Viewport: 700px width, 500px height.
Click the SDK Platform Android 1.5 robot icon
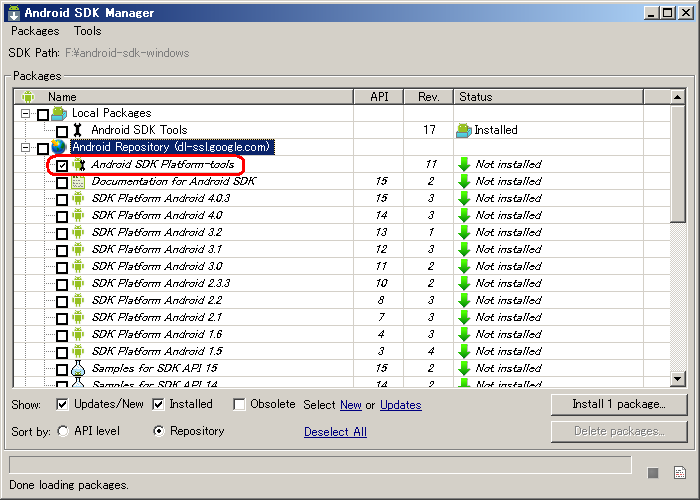78,351
